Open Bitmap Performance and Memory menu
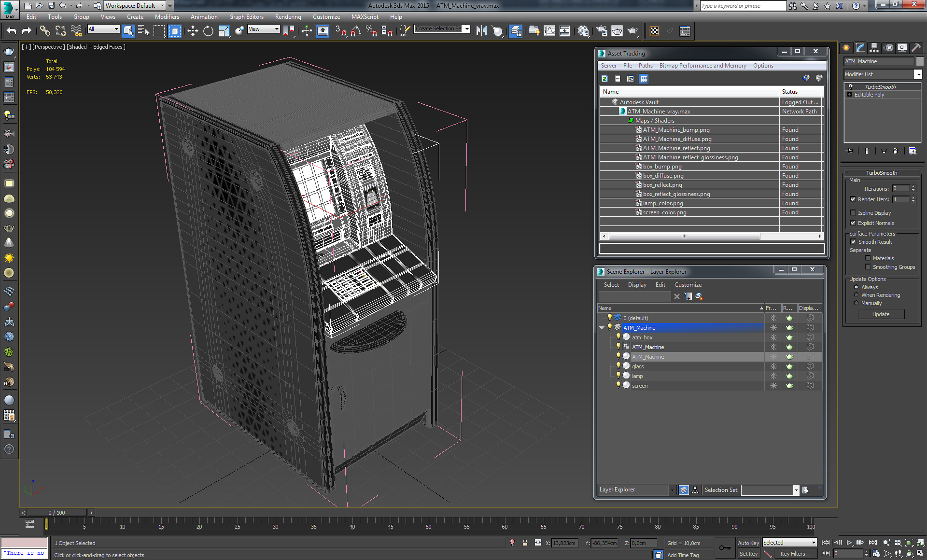Image resolution: width=927 pixels, height=560 pixels. tap(702, 66)
